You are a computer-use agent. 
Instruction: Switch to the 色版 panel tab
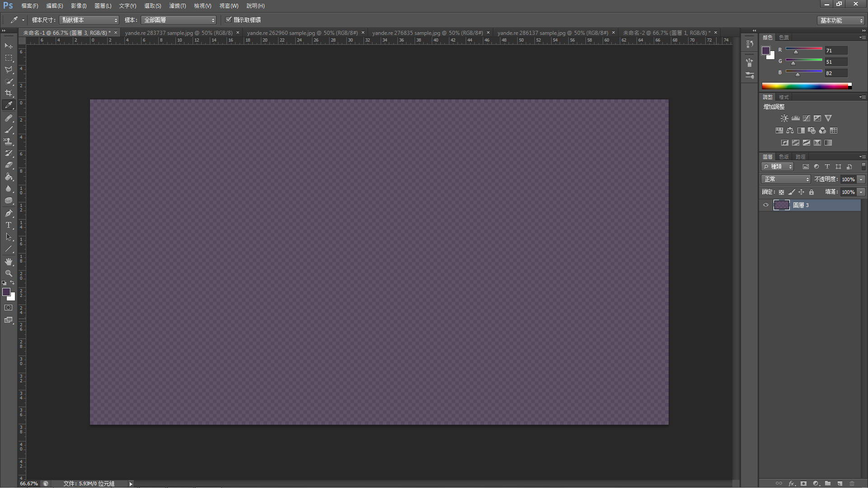784,157
